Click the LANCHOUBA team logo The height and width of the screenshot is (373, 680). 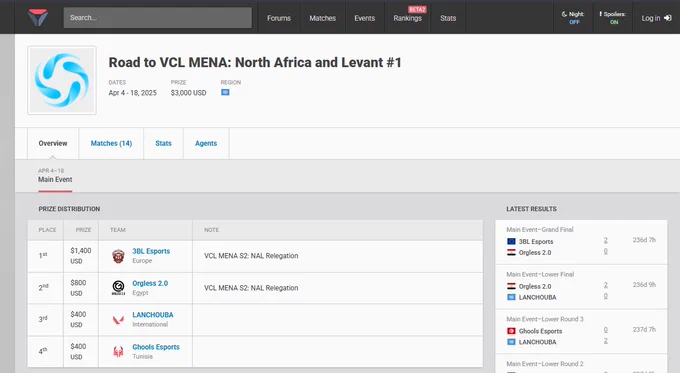click(118, 320)
